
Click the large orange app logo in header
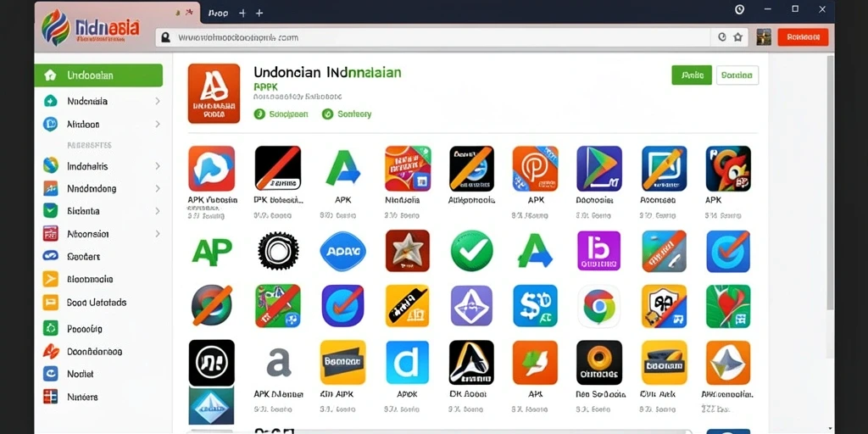pos(214,93)
